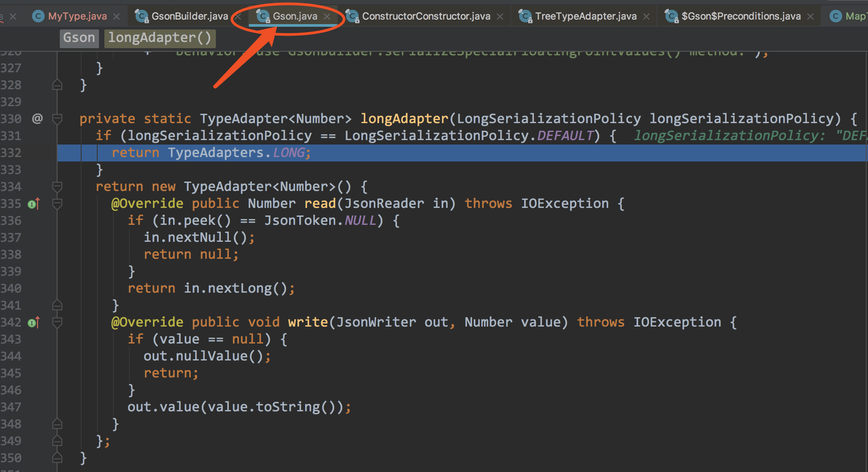
Task: Collapse the anonymous TypeAdapter at line 334
Action: click(57, 186)
